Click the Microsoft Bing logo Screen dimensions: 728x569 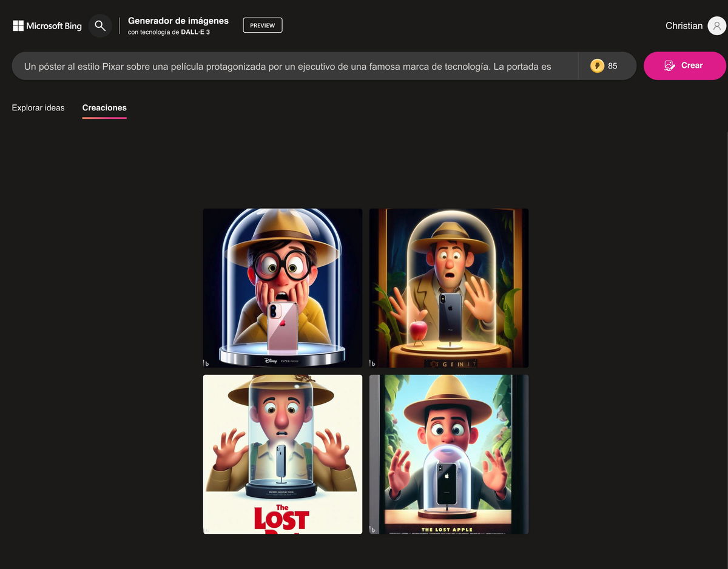click(46, 25)
